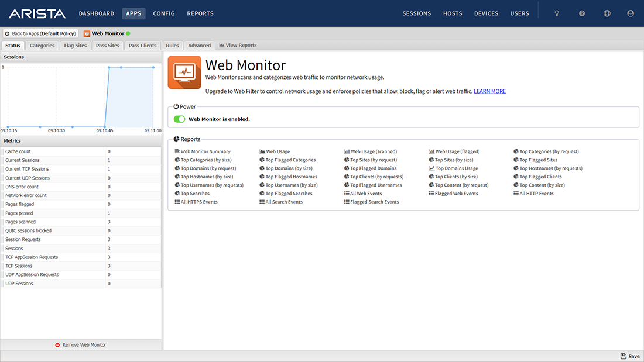The height and width of the screenshot is (362, 644).
Task: Click the Web Monitor app icon
Action: point(87,34)
